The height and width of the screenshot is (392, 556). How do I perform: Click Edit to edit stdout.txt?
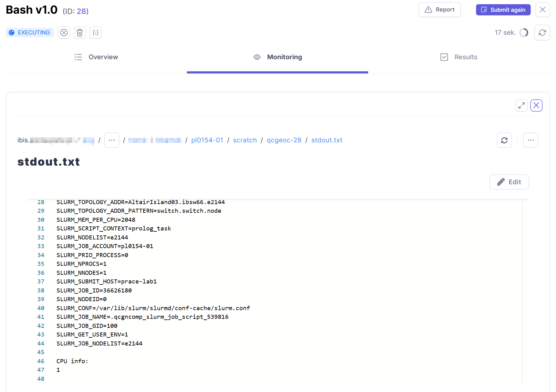coord(509,182)
